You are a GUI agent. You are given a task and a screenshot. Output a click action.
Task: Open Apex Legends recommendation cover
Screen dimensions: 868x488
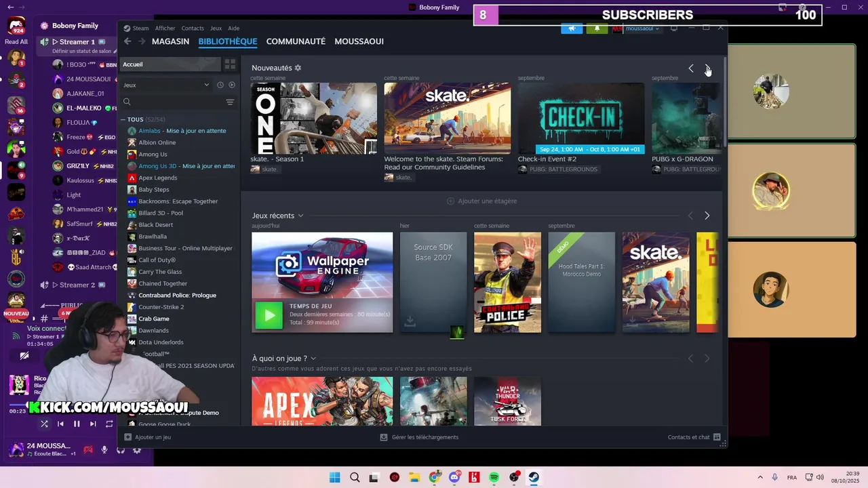[322, 401]
